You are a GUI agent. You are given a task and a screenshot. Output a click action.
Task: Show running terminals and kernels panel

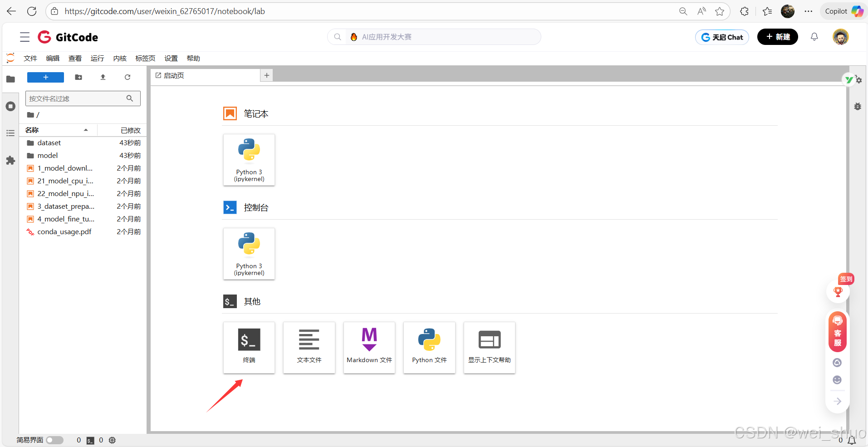[x=10, y=106]
